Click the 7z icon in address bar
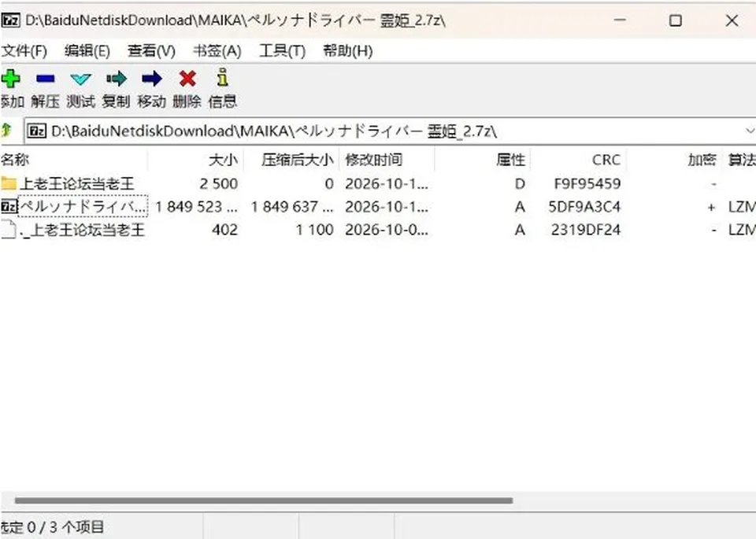The image size is (756, 539). [x=37, y=131]
